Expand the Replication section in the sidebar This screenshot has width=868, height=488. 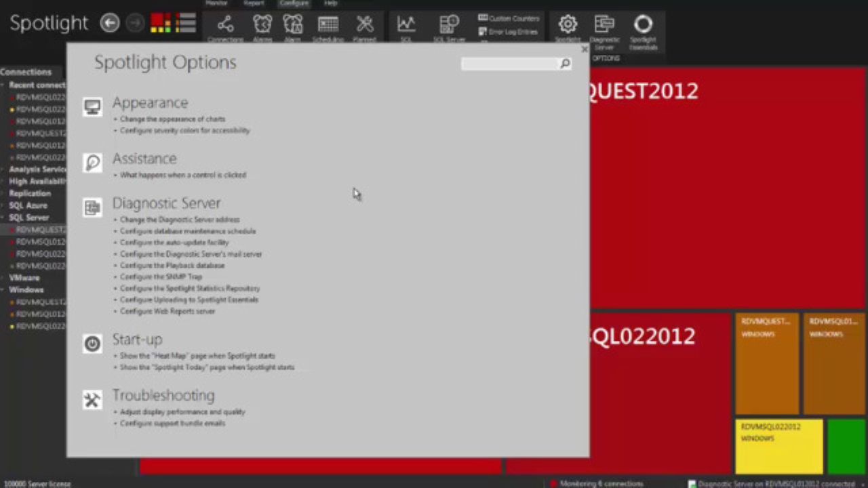5,193
